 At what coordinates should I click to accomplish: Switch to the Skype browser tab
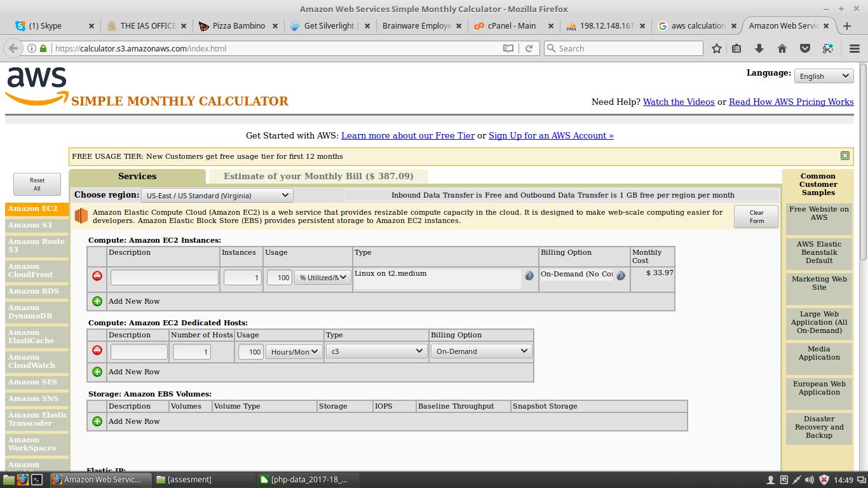tap(55, 26)
